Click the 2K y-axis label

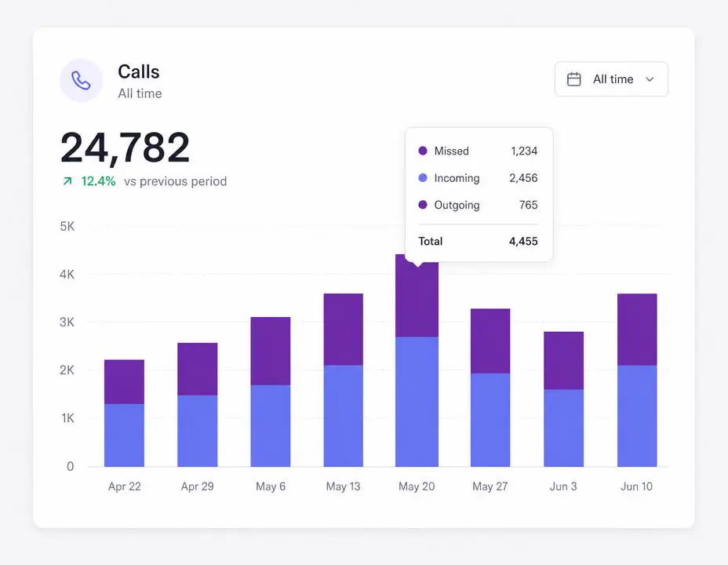(67, 370)
